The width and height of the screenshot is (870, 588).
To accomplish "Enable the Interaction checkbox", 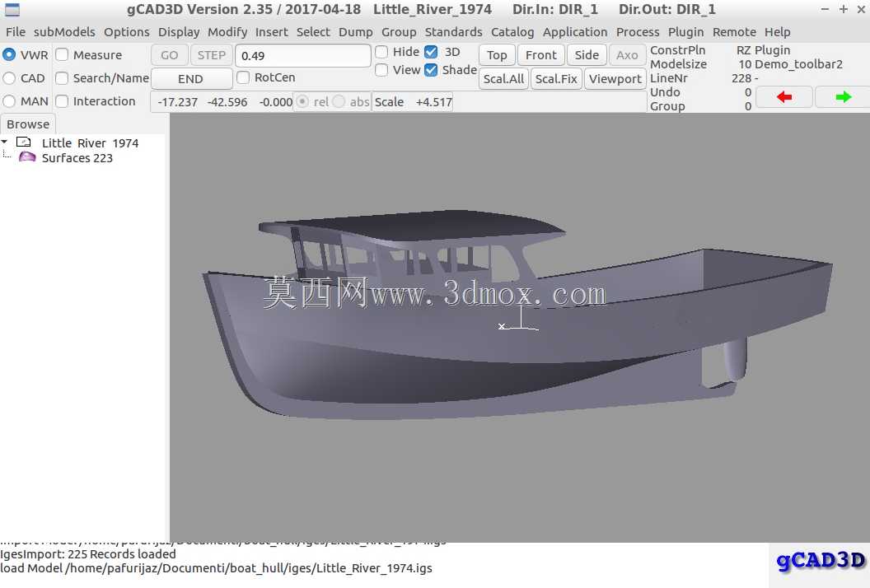I will 62,101.
